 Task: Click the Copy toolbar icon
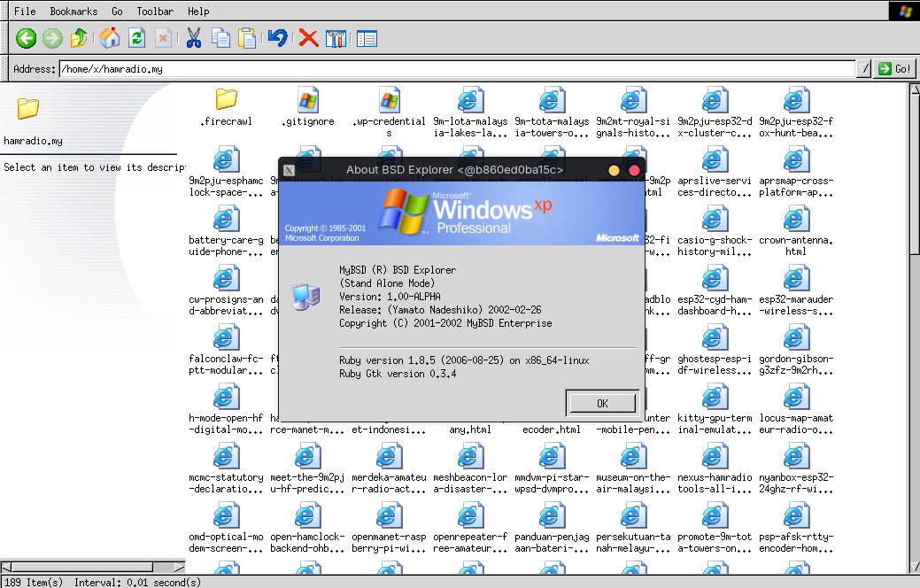[x=220, y=39]
